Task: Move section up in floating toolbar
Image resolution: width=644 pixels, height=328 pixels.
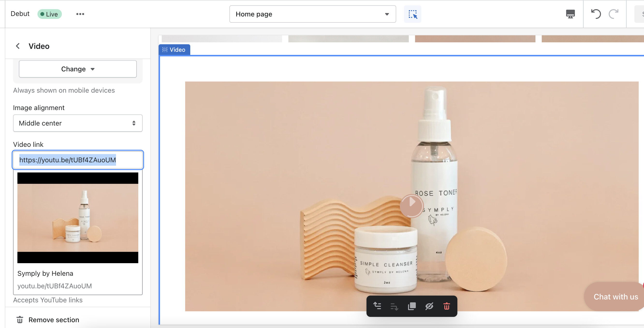Action: pos(377,306)
